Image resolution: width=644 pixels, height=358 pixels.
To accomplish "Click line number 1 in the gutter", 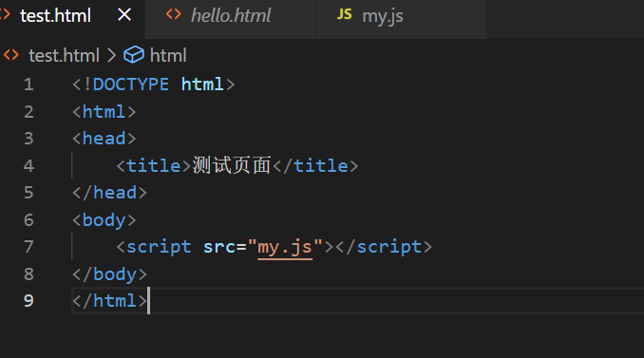I will click(28, 85).
